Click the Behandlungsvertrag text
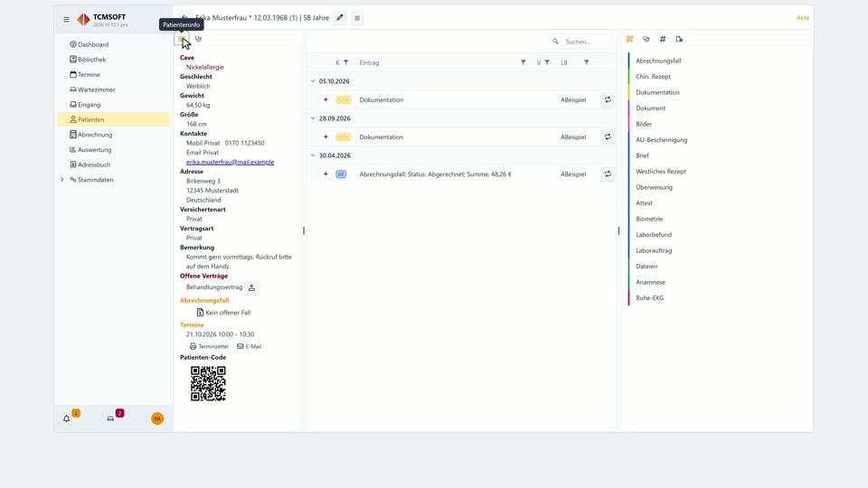 coord(213,287)
